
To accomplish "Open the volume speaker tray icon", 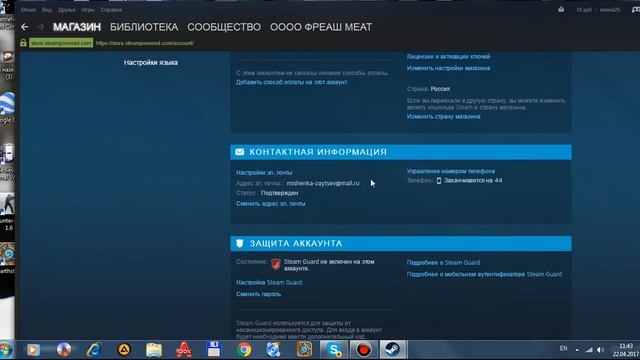I will [x=600, y=350].
